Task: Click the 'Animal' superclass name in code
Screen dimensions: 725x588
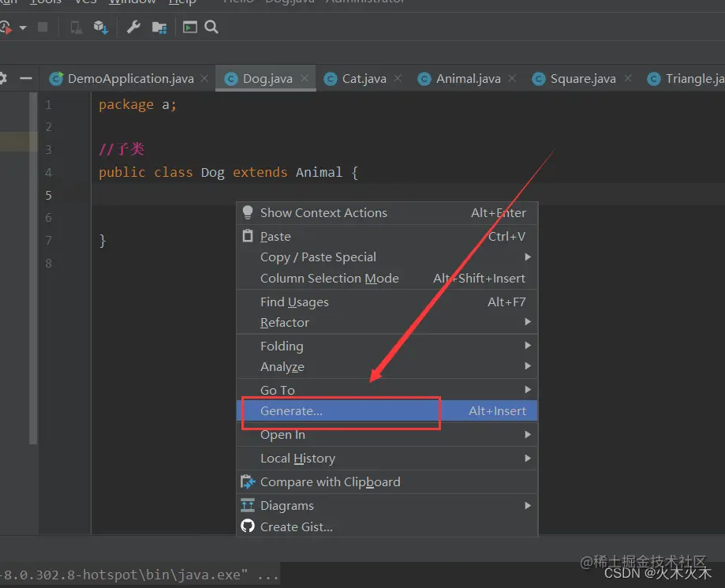Action: [319, 173]
